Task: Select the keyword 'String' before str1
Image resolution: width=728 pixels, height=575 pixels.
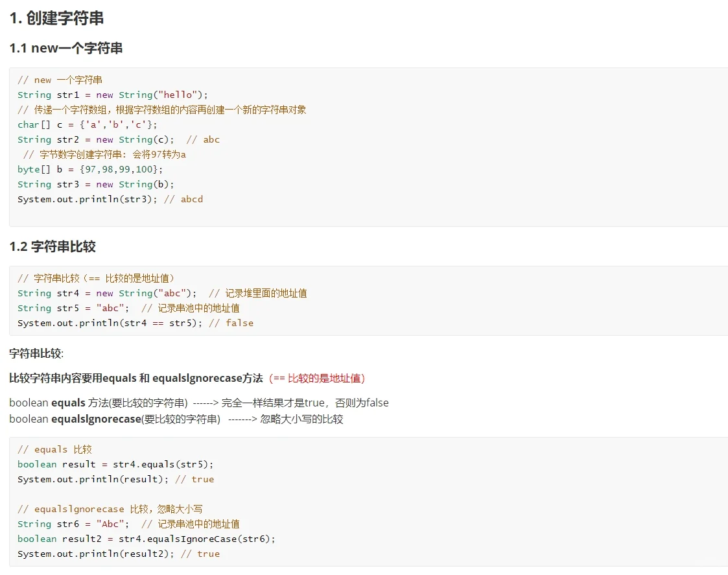Action: click(x=33, y=94)
